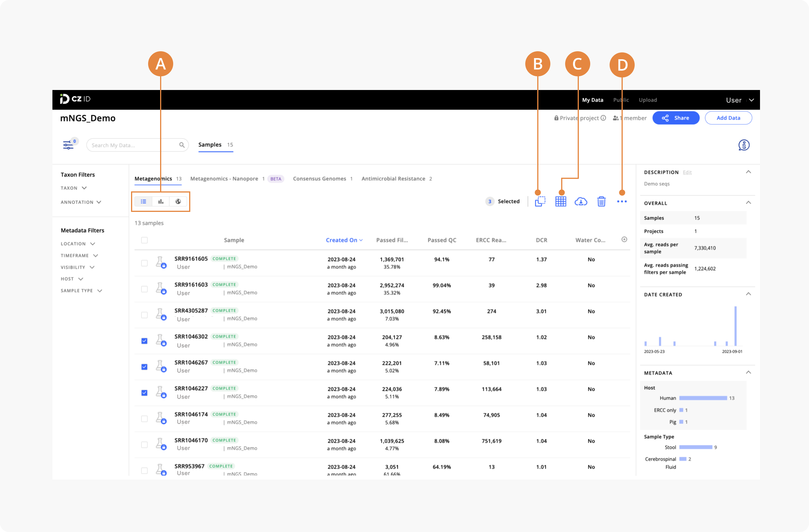
Task: Click the Share button
Action: point(676,118)
